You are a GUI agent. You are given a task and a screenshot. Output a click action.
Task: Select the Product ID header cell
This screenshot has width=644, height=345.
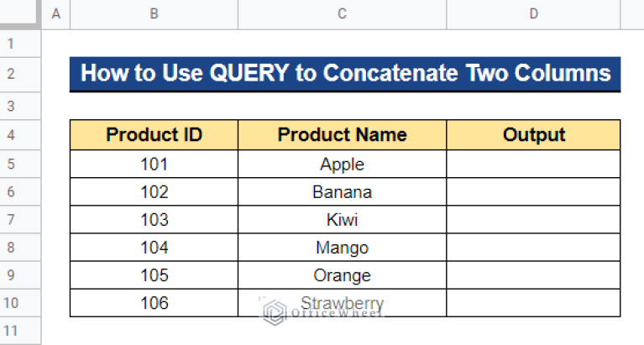point(154,134)
